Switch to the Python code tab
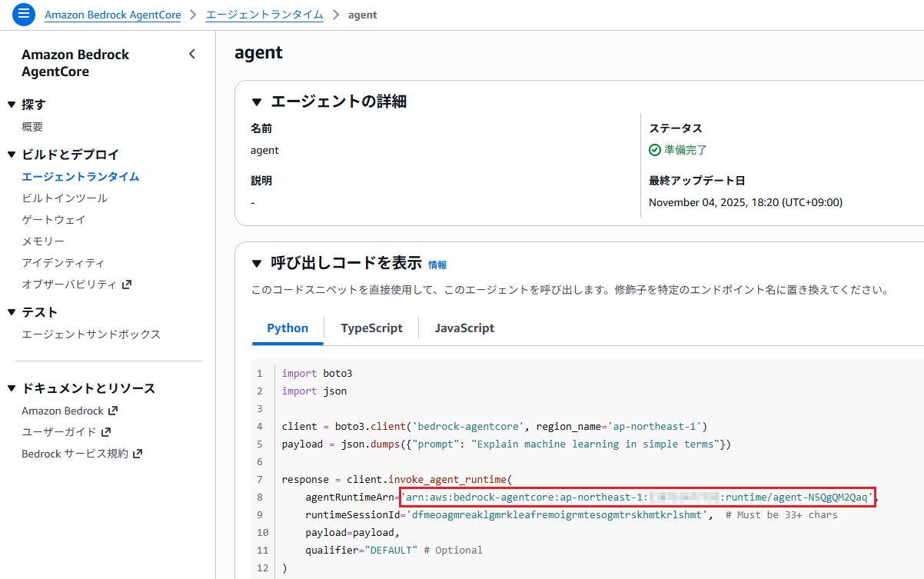 (x=288, y=328)
